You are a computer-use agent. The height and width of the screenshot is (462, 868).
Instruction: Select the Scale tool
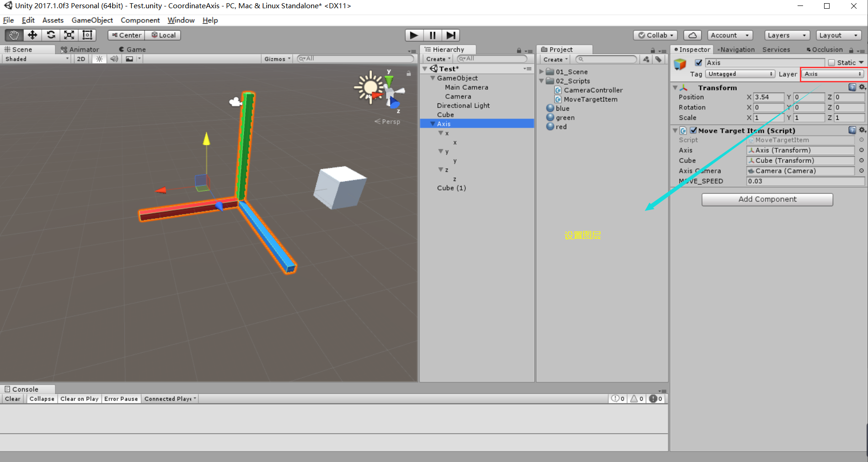pyautogui.click(x=69, y=35)
